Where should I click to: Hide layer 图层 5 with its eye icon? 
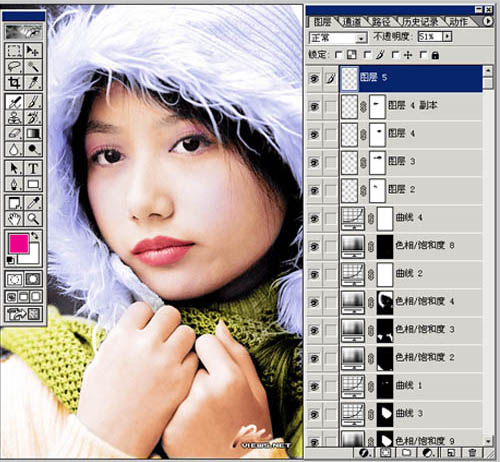(x=314, y=79)
